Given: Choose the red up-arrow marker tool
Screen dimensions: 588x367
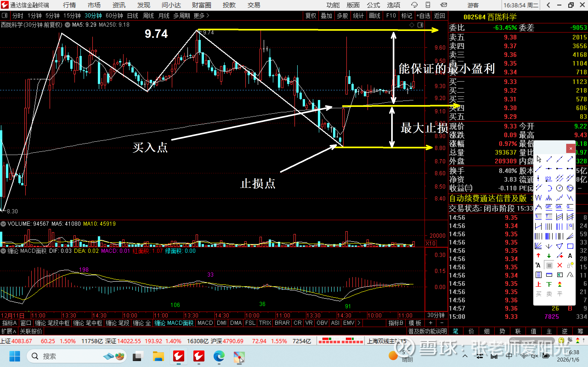Looking at the screenshot, I should pos(538,256).
